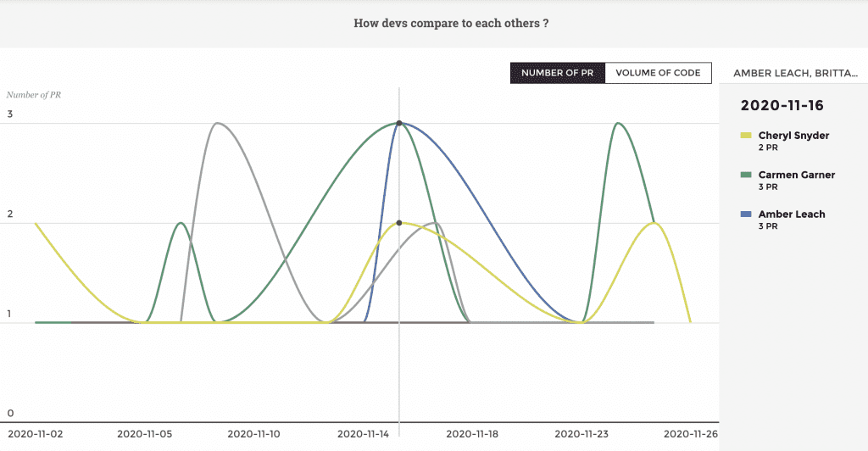Click the 2020-11-26 x-axis date label

click(692, 434)
